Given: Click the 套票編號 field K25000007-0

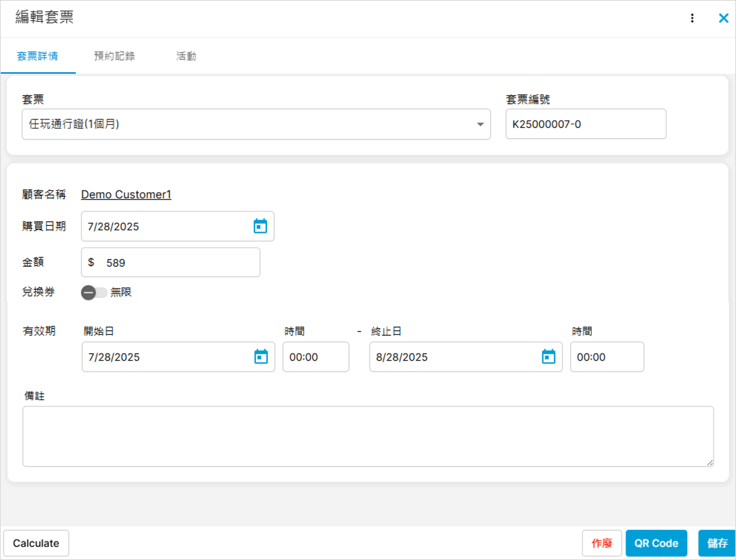Looking at the screenshot, I should click(585, 124).
